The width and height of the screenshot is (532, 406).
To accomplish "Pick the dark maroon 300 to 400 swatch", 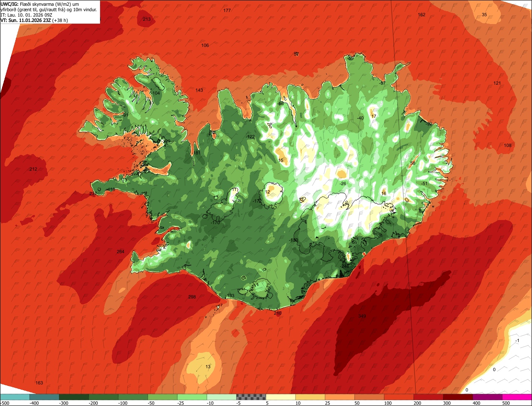I will click(x=457, y=397).
